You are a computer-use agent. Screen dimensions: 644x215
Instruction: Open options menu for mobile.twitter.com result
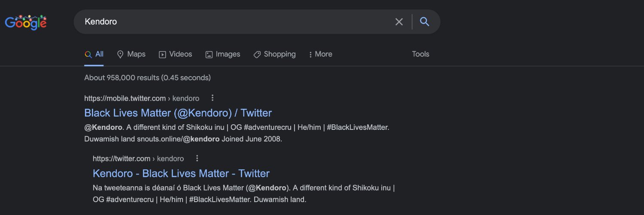[212, 98]
